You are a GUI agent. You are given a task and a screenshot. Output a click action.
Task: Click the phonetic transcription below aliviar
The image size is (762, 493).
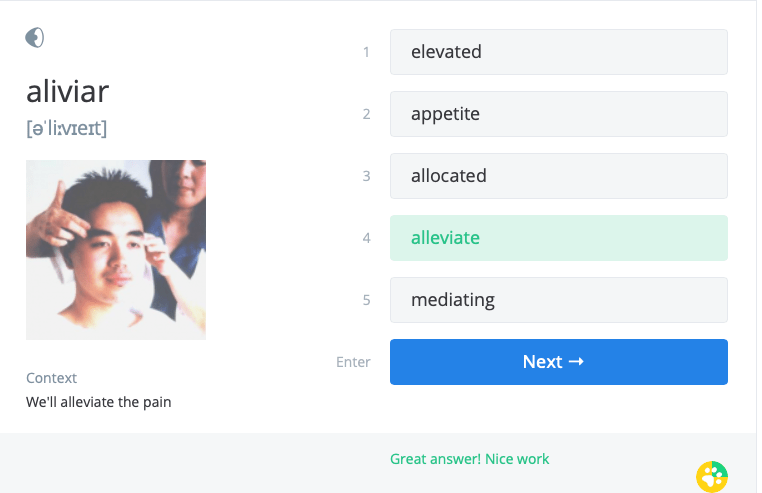(66, 129)
